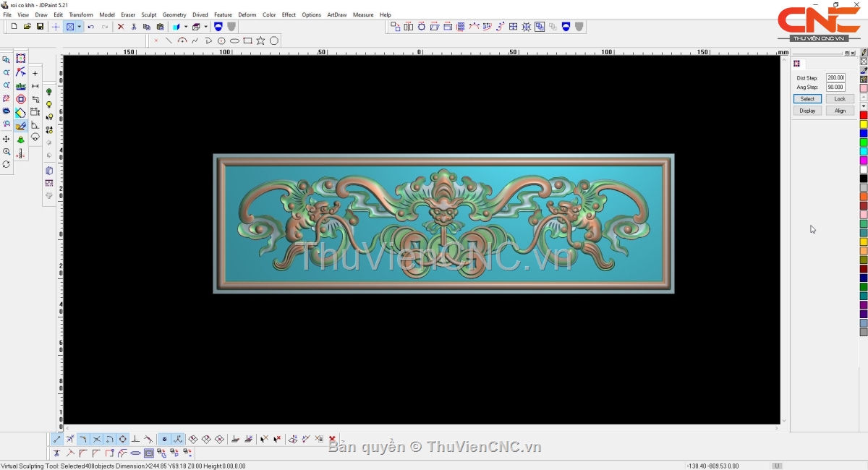Pick the yellow color swatch

864,124
